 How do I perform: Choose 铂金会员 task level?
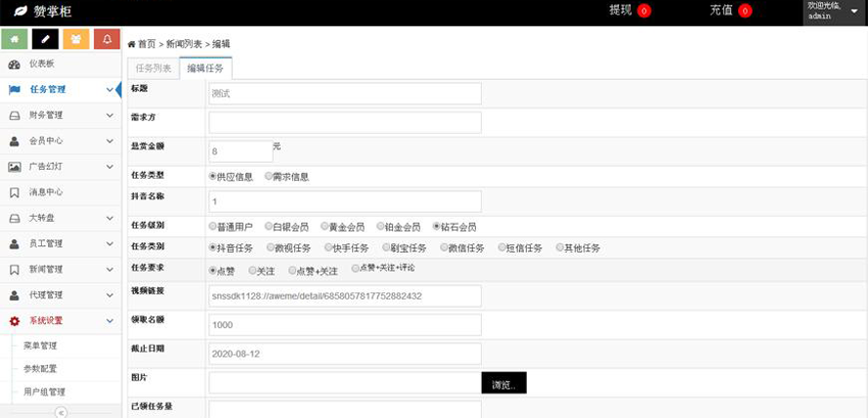tap(380, 227)
